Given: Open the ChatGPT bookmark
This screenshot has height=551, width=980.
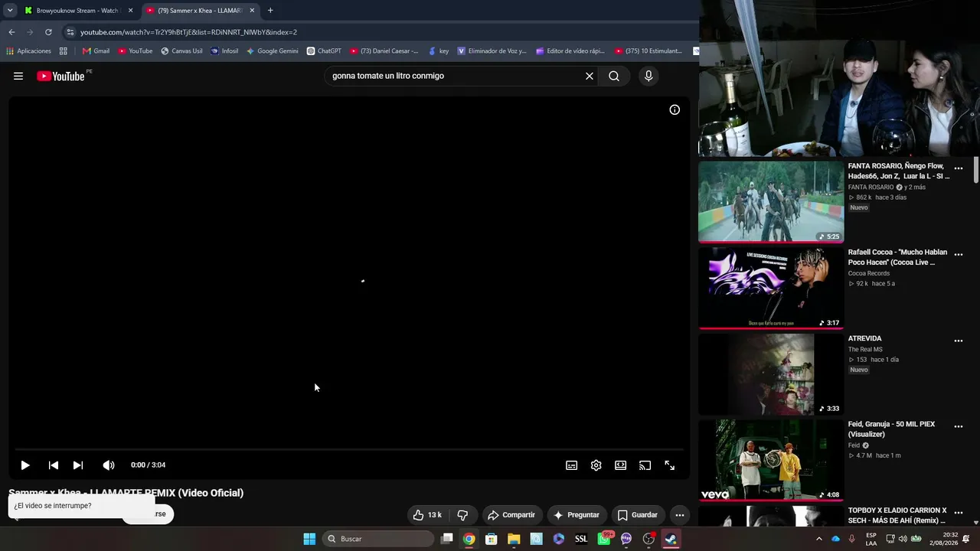Looking at the screenshot, I should tap(324, 51).
